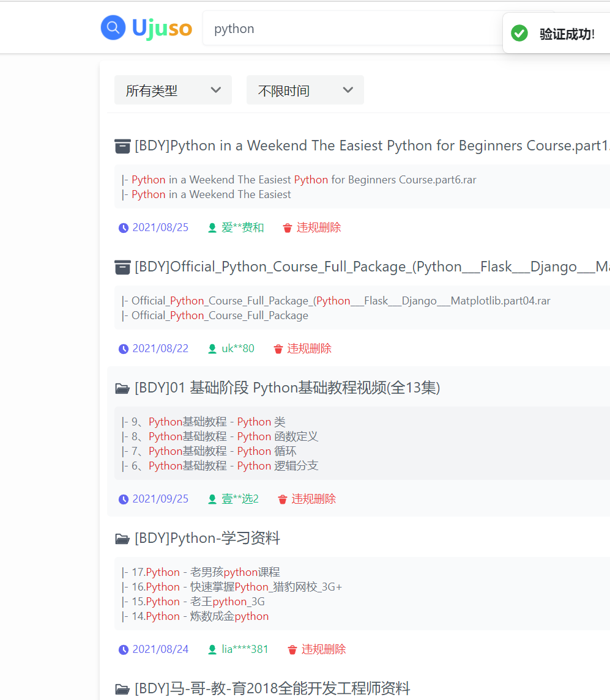
Task: Click folder icon beside 马-哥-教-育2018 result
Action: 122,689
